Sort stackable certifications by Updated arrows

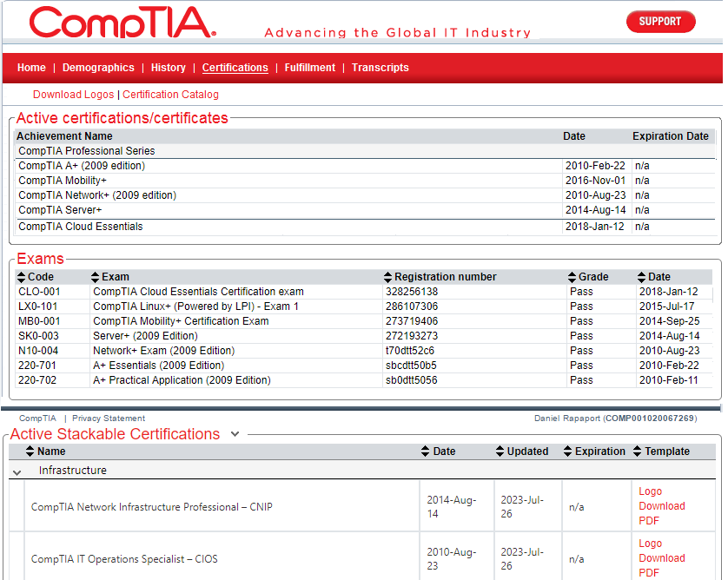click(500, 451)
